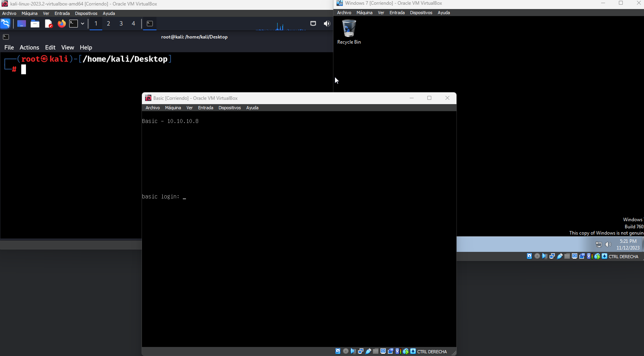
Task: Open the file manager icon in Kali panel
Action: pos(35,24)
